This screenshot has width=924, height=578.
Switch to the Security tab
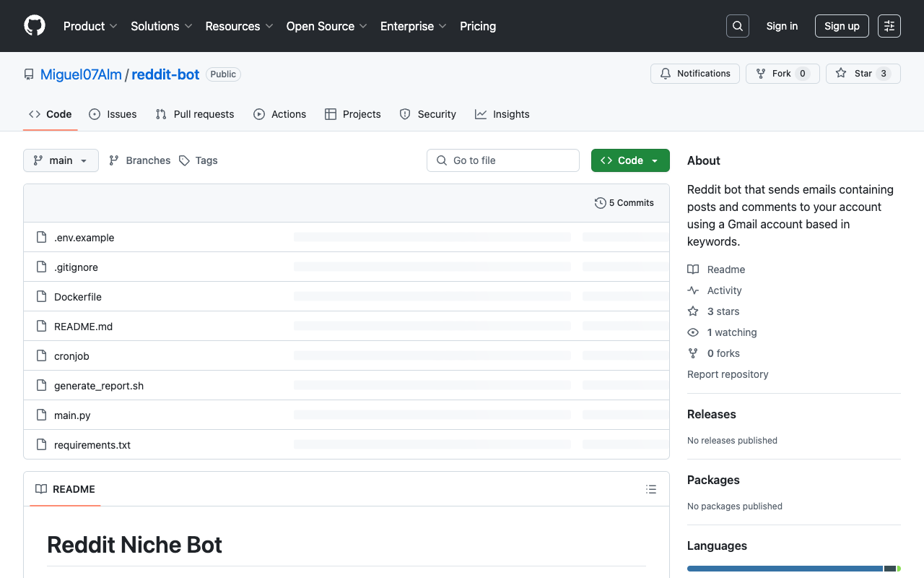click(428, 114)
